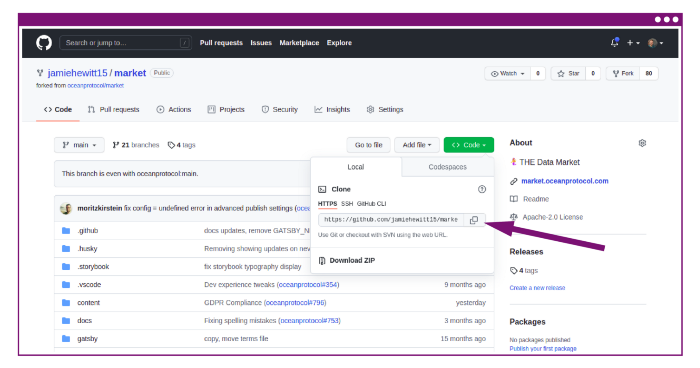The height and width of the screenshot is (368, 700).
Task: Open the user avatar menu
Action: tap(655, 43)
